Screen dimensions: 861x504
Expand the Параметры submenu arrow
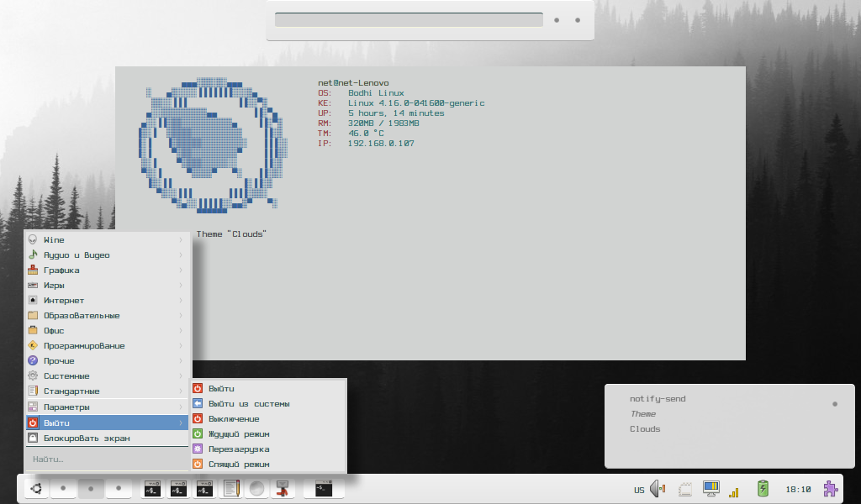(x=180, y=407)
